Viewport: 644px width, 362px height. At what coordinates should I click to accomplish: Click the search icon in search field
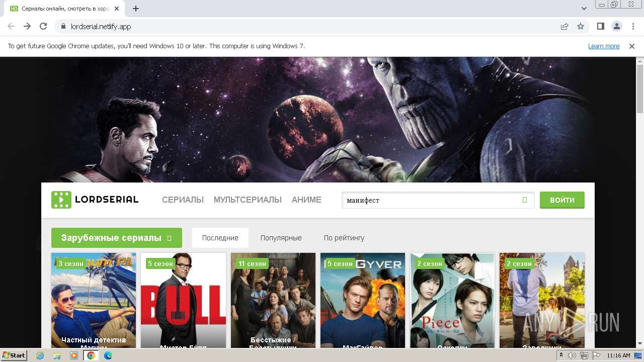525,200
